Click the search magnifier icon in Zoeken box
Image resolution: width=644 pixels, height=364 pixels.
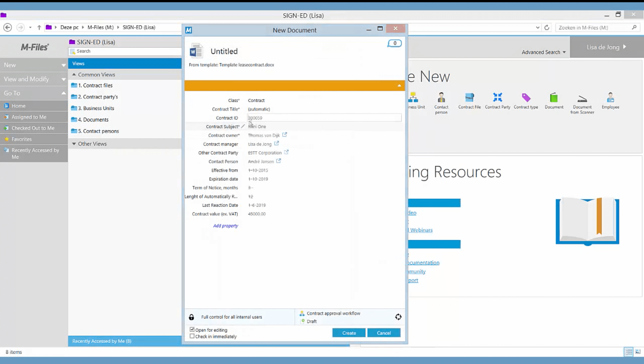(634, 27)
